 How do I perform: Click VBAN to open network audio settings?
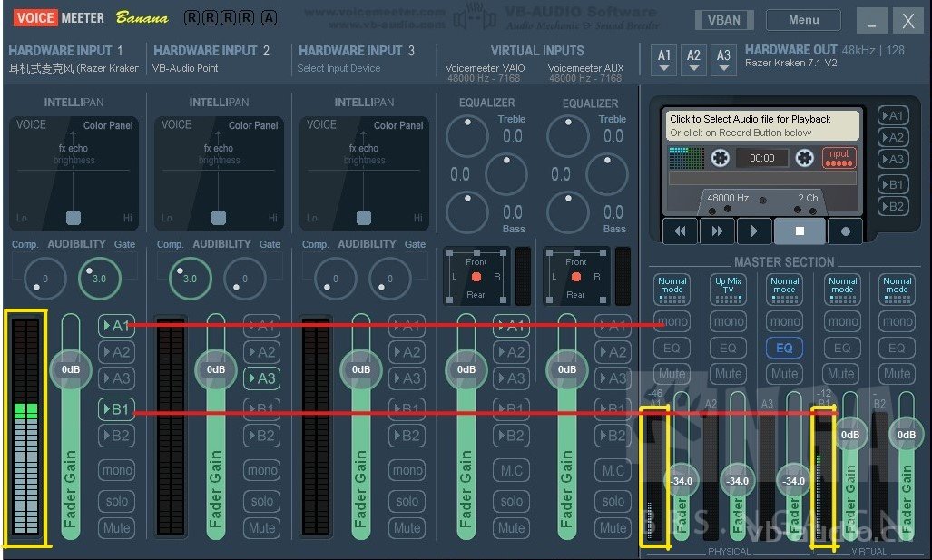[x=724, y=19]
